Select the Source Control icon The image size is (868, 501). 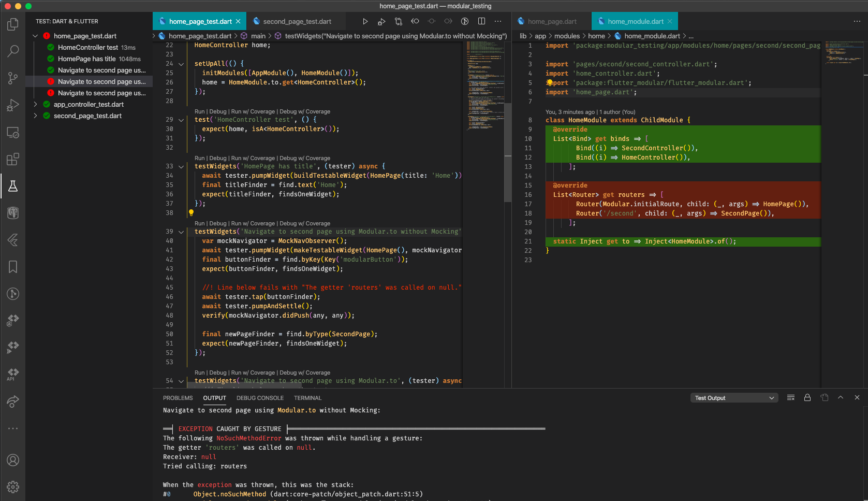12,78
